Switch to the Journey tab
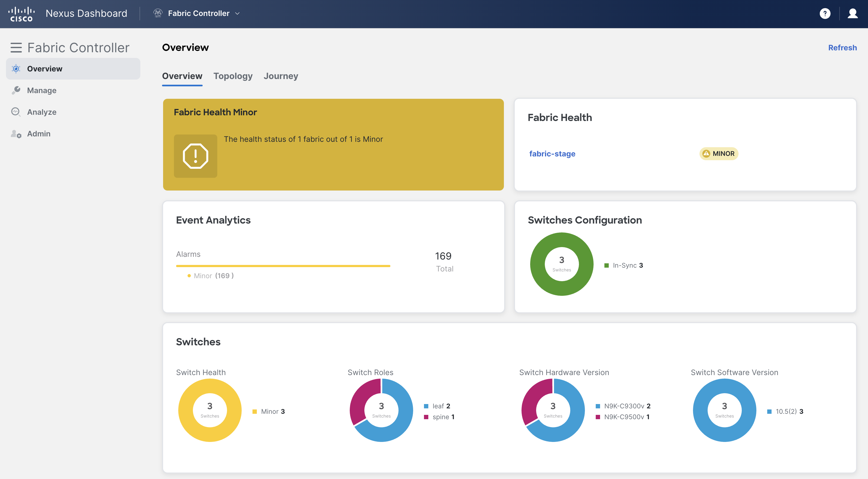The image size is (868, 479). (281, 76)
